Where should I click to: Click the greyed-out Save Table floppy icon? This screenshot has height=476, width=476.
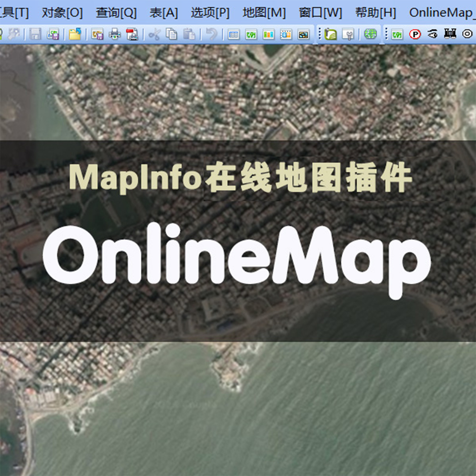coord(35,34)
